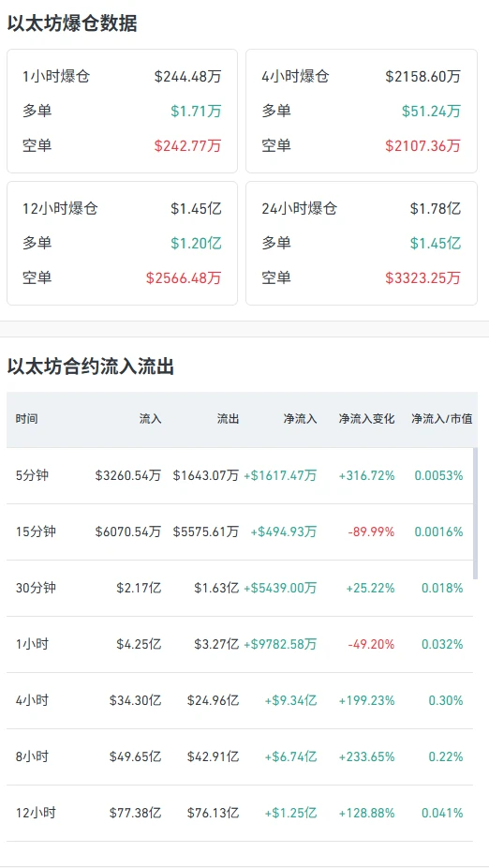Click the 净流入/市值 column header
This screenshot has height=868, width=489.
coord(441,419)
